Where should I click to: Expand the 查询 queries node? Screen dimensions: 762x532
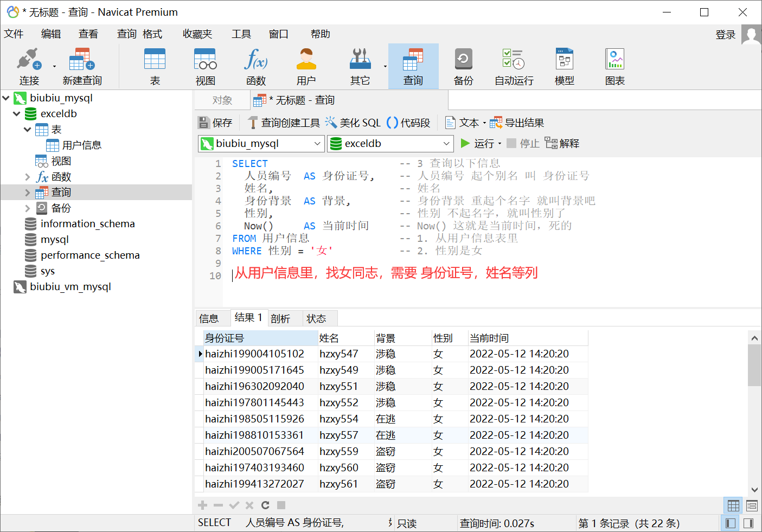(x=28, y=193)
